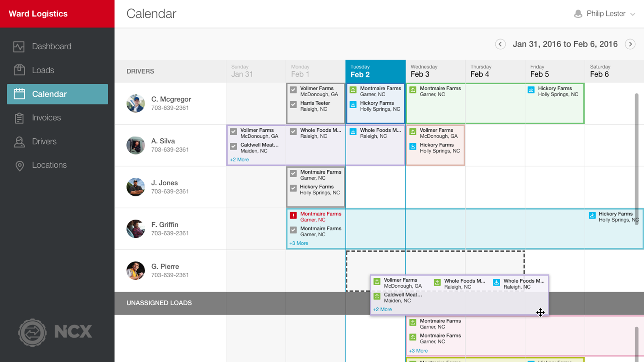This screenshot has width=644, height=362.
Task: Click red alert icon on Montmaire Farms load
Action: click(x=293, y=216)
